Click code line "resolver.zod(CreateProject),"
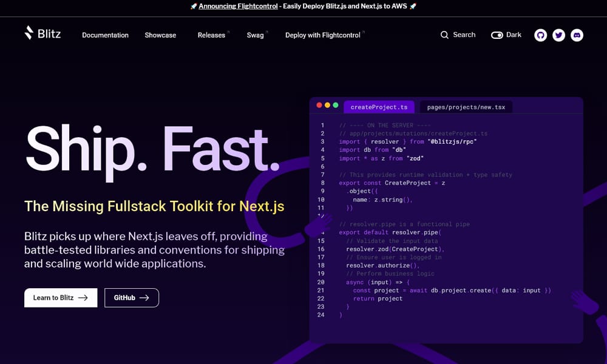The width and height of the screenshot is (607, 364). point(395,249)
